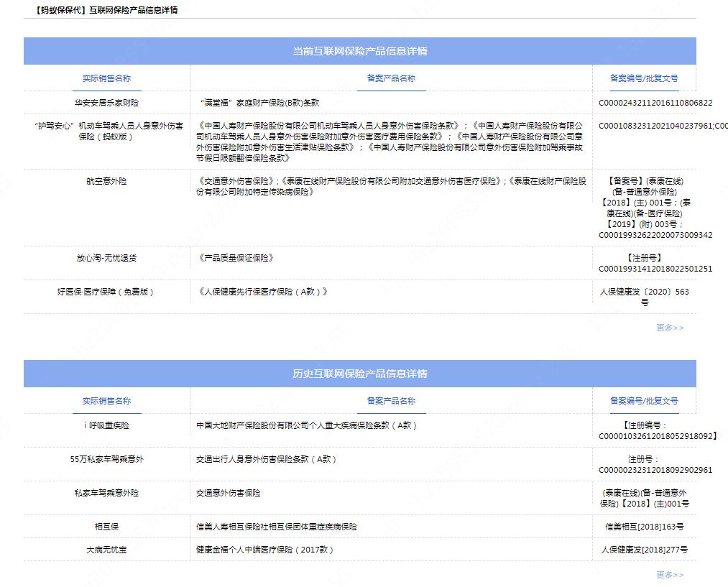Screen dimensions: 728x587
Task: Select filing number C00010832312021040237961
Action: 655,126
